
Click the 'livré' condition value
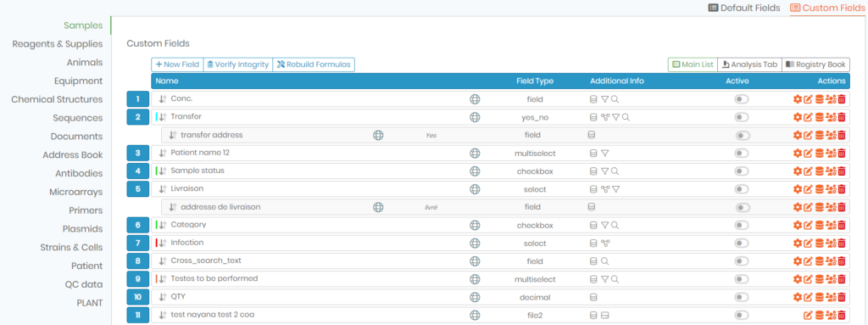pos(430,207)
